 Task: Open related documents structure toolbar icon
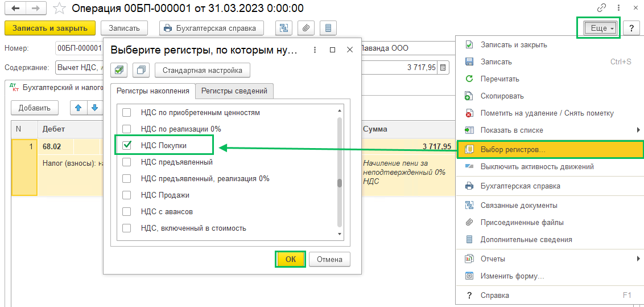click(x=284, y=28)
